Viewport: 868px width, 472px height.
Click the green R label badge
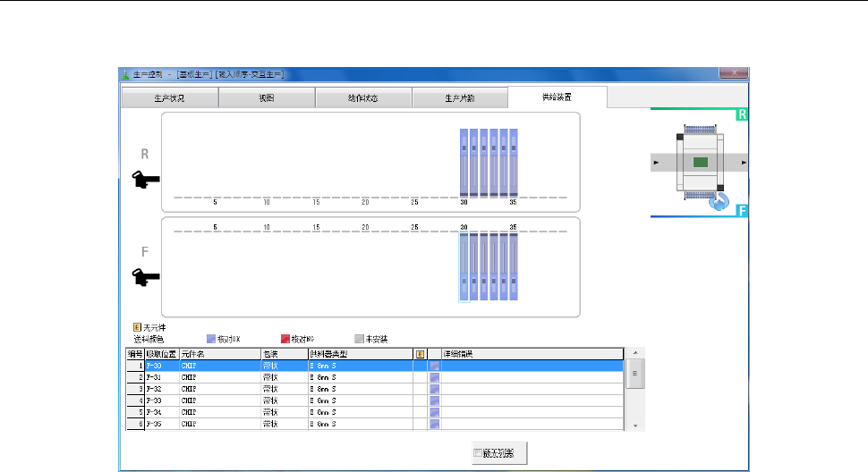coord(741,115)
